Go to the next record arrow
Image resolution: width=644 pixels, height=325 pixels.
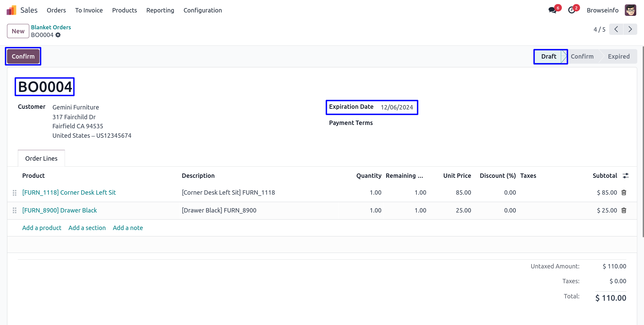point(630,29)
